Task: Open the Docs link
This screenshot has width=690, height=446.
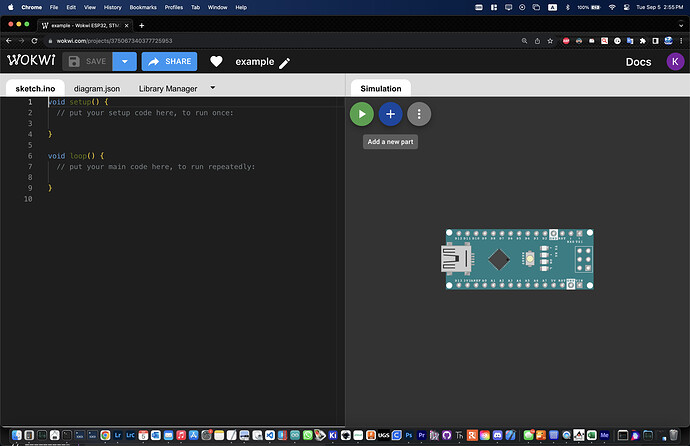Action: click(x=638, y=62)
